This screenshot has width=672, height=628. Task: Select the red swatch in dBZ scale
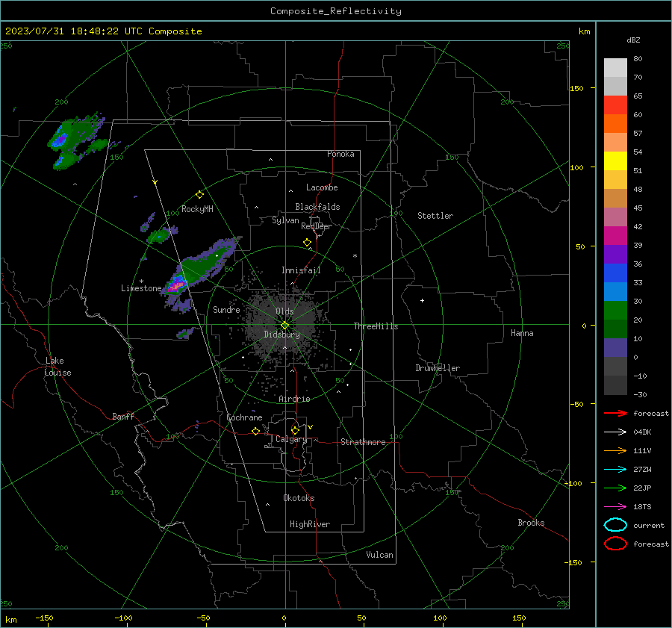pos(615,105)
